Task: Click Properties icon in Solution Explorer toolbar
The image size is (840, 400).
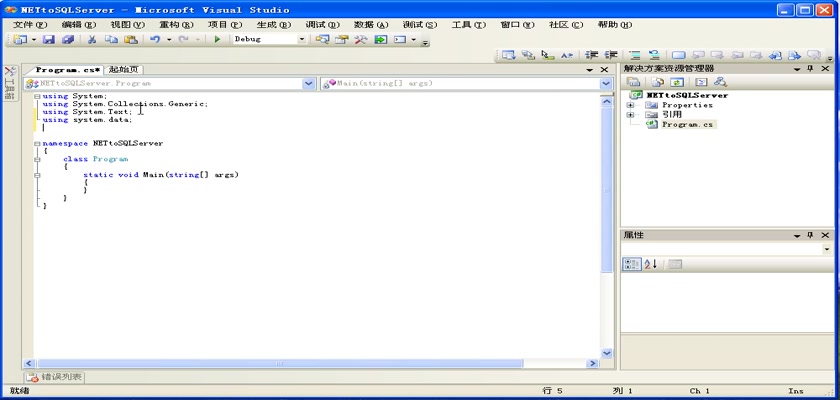Action: [634, 82]
